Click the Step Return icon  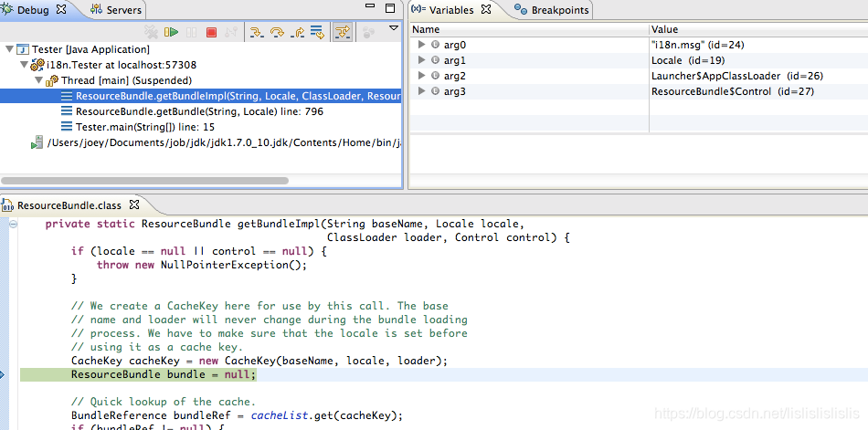297,33
